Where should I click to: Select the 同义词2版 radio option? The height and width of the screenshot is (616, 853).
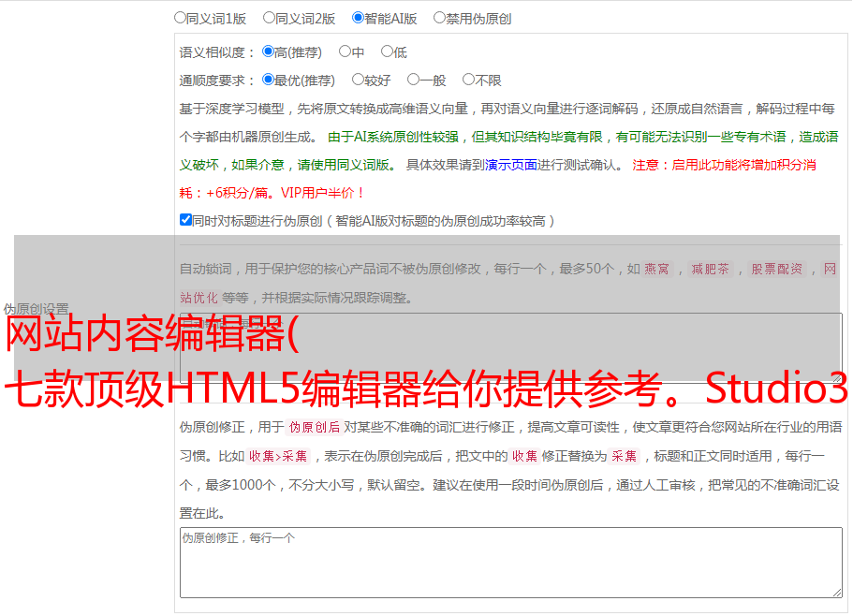coord(269,18)
